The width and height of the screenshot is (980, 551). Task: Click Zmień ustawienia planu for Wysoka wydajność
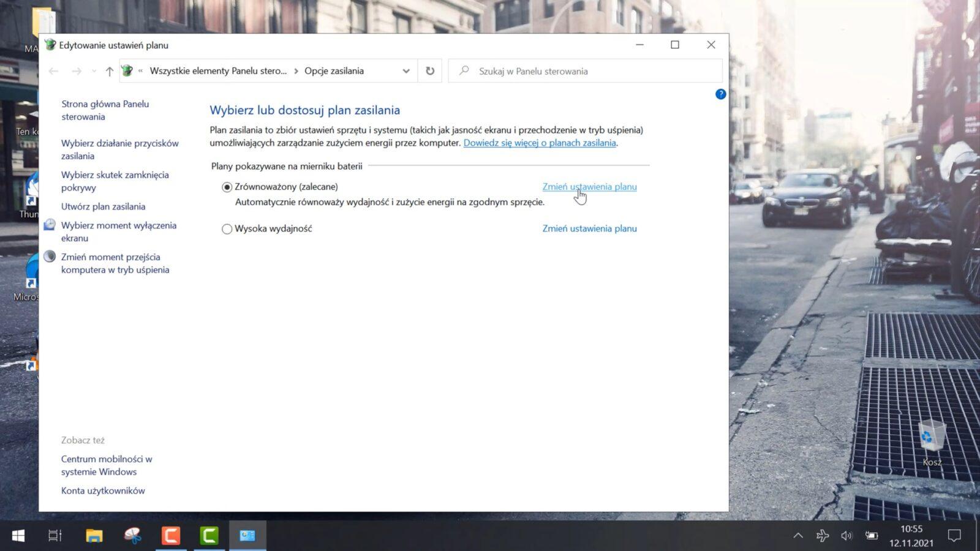point(589,228)
